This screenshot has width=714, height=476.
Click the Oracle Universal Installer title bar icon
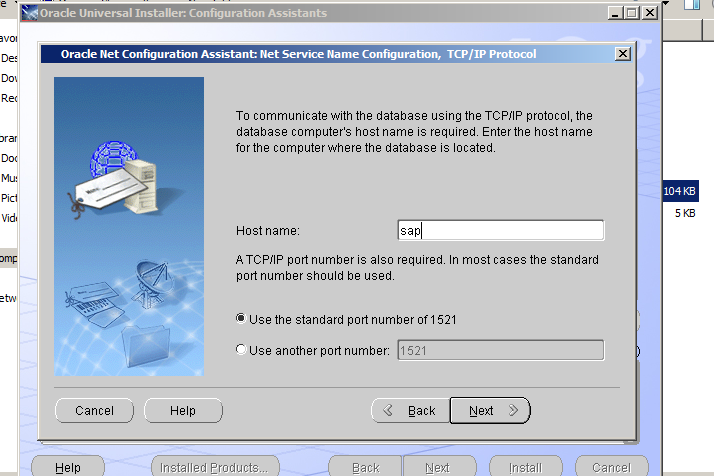click(30, 13)
